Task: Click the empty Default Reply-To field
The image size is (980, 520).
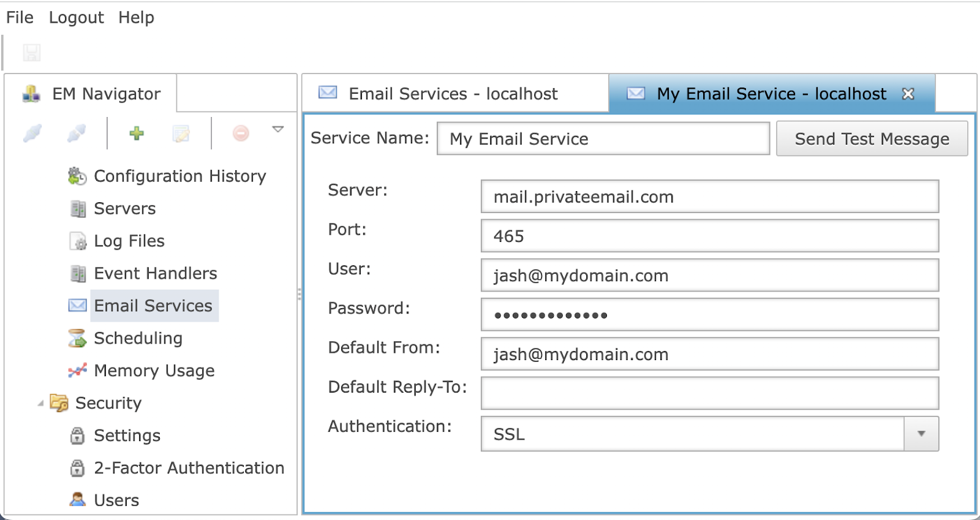Action: tap(710, 393)
